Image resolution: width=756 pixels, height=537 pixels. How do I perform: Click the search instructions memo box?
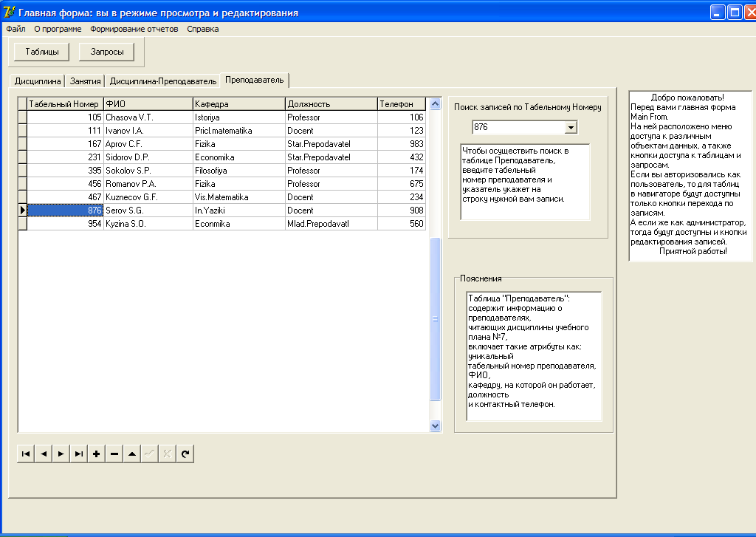coord(525,182)
